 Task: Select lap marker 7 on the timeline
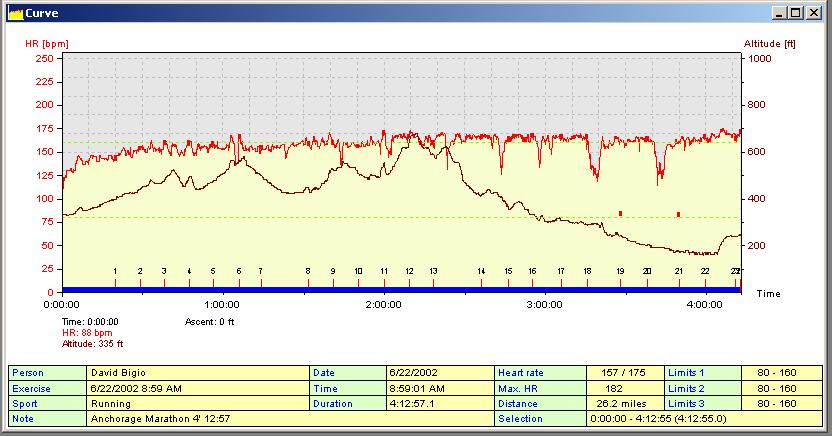(x=261, y=272)
